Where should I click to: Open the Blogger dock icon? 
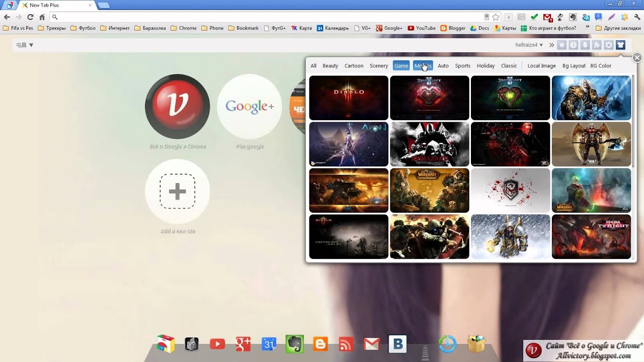[320, 344]
